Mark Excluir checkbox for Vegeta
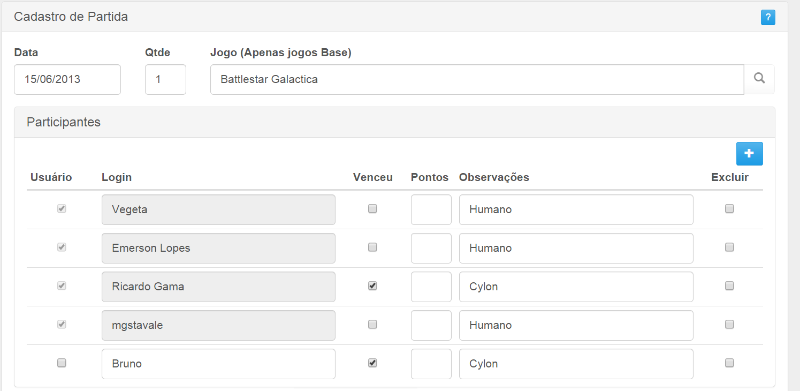The image size is (800, 391). click(730, 209)
